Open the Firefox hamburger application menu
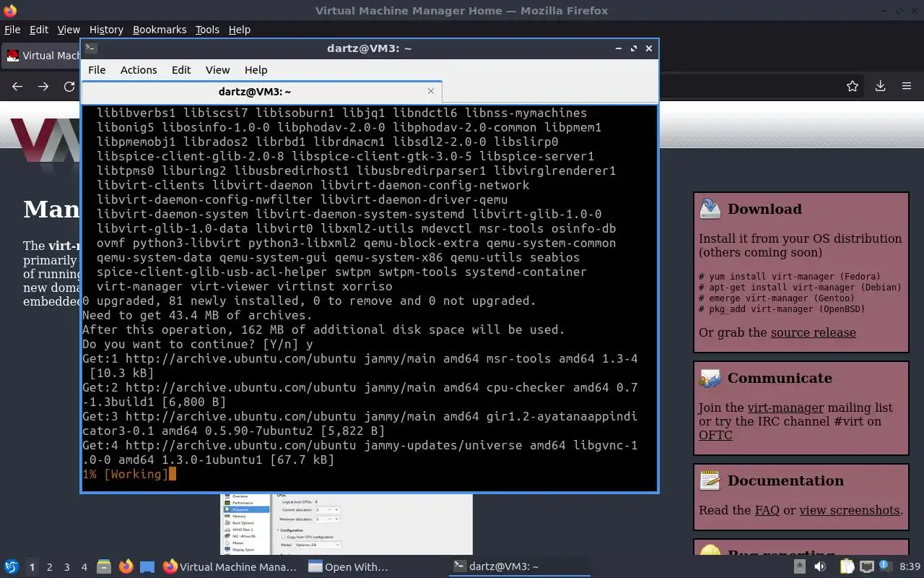This screenshot has height=578, width=924. tap(907, 86)
